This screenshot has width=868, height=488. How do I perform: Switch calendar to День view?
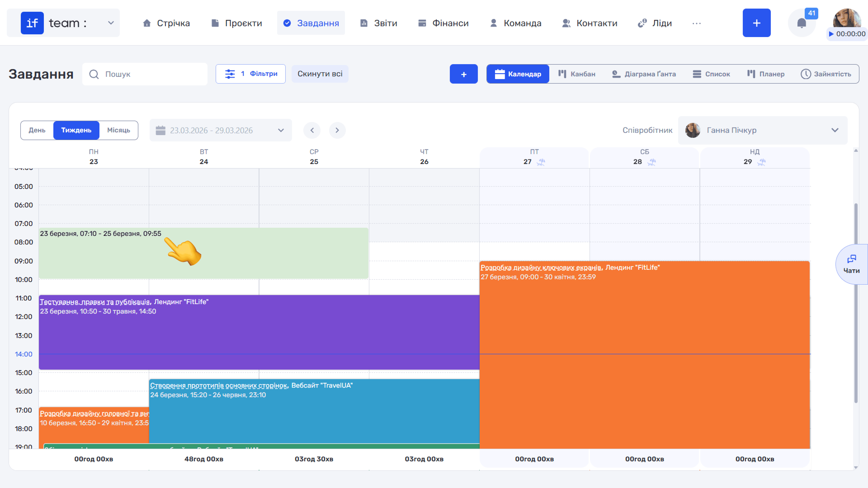click(37, 130)
